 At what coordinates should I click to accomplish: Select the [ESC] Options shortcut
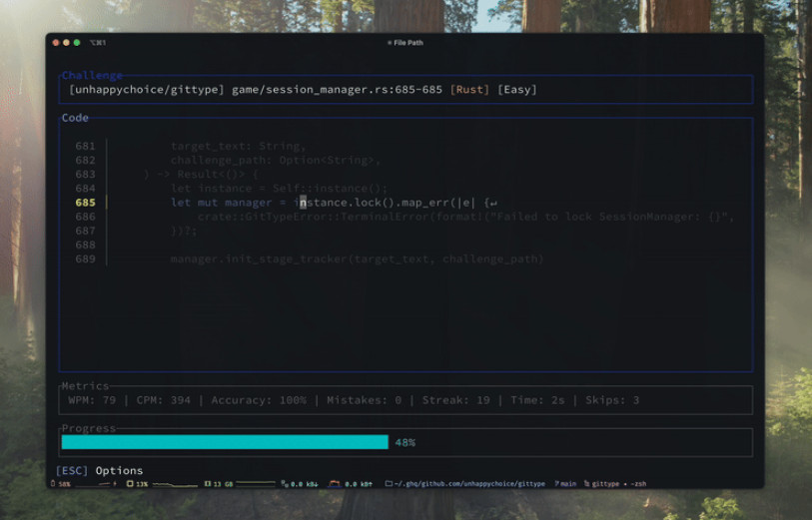click(100, 470)
